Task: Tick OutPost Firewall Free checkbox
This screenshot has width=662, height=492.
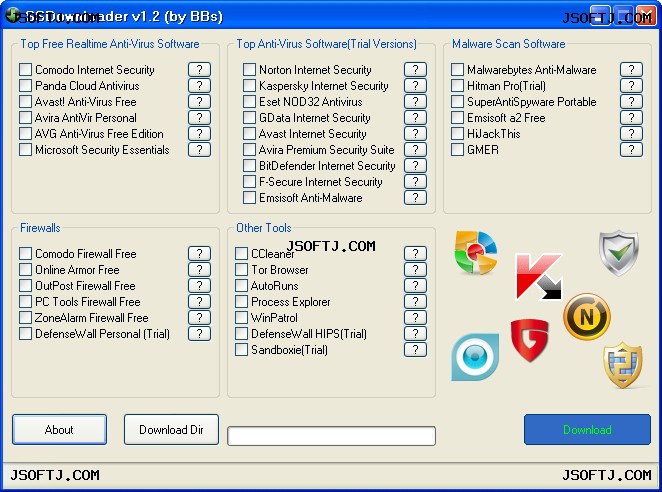Action: [x=25, y=285]
